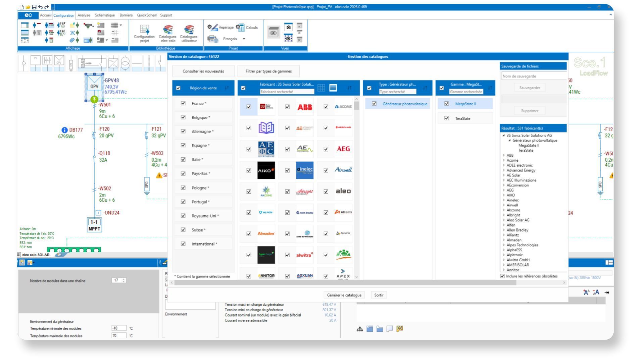
Task: Click the Nom de sauvegarde input field
Action: click(534, 76)
